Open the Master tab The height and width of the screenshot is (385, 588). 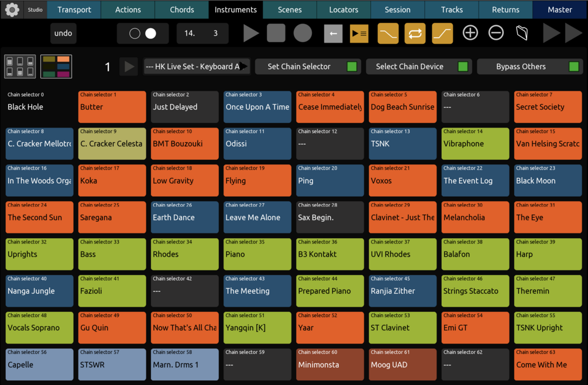click(560, 9)
